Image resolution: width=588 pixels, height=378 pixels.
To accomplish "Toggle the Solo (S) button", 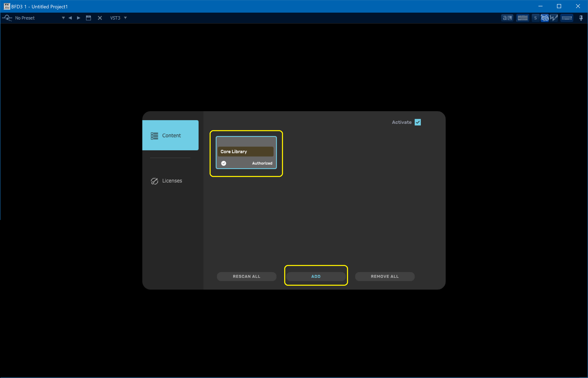I will [535, 18].
